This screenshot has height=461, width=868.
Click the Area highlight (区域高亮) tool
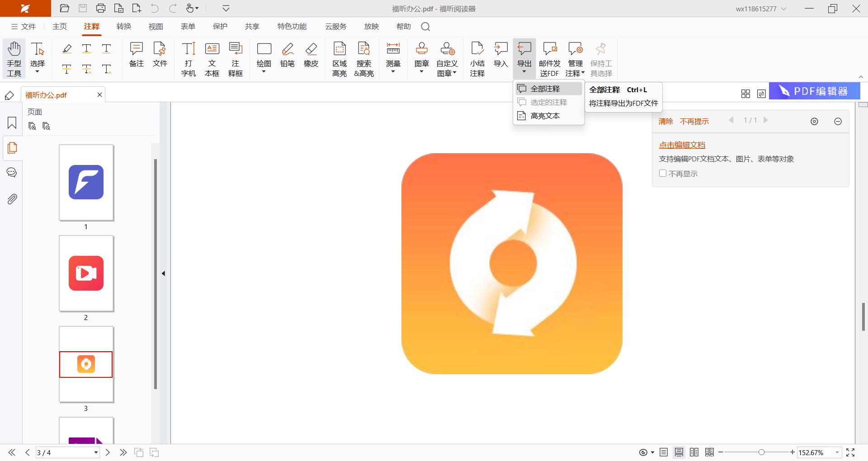tap(340, 59)
